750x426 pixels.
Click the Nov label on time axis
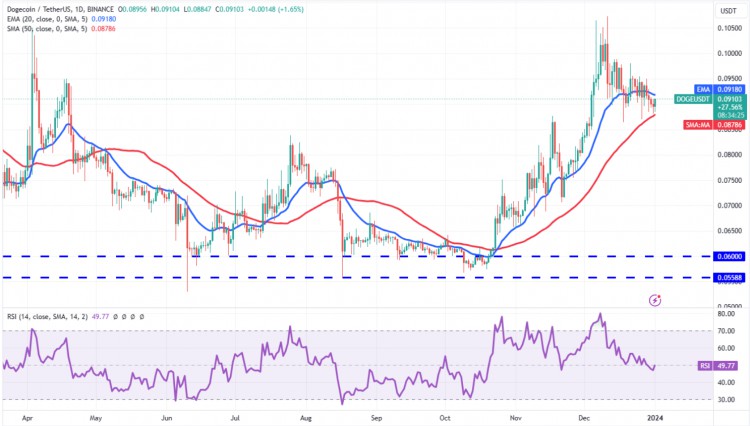(516, 418)
